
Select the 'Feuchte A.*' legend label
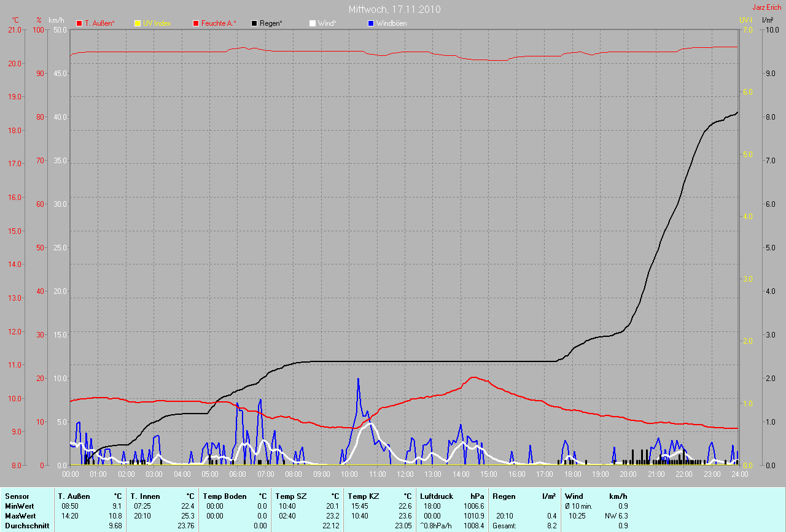coord(219,23)
